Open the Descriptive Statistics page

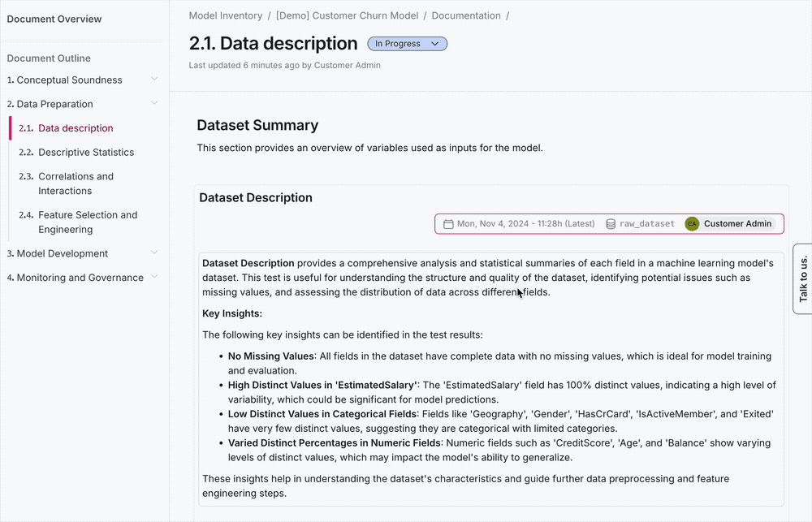pos(86,153)
